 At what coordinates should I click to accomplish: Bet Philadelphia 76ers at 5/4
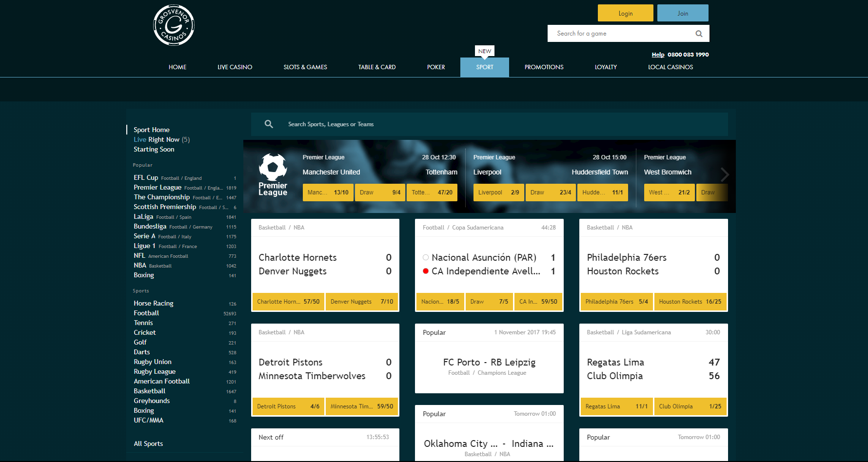point(617,302)
